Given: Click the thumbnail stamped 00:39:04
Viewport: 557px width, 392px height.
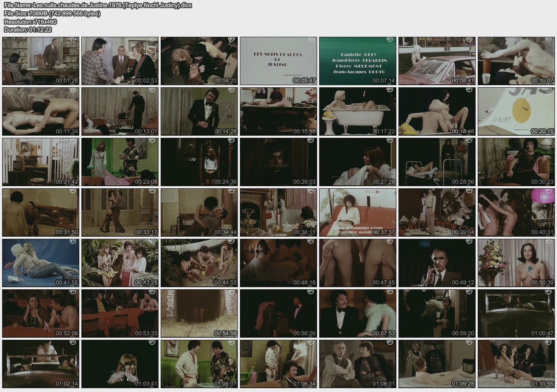Looking at the screenshot, I should click(437, 212).
